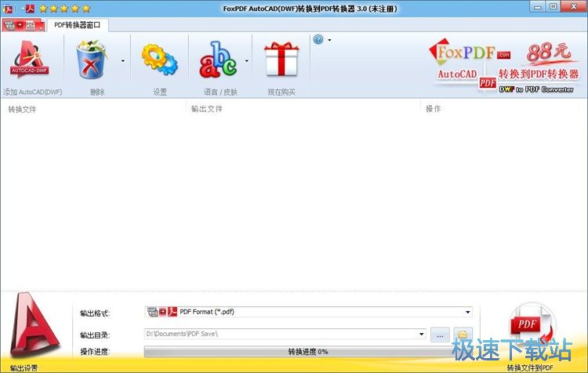Click the delete recycle bin icon
Screen dimensions: 588x373
92,60
